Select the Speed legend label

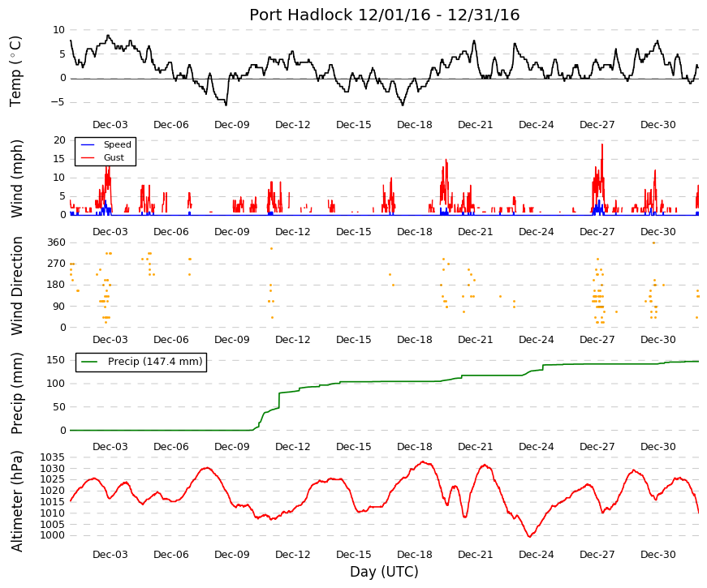point(117,144)
